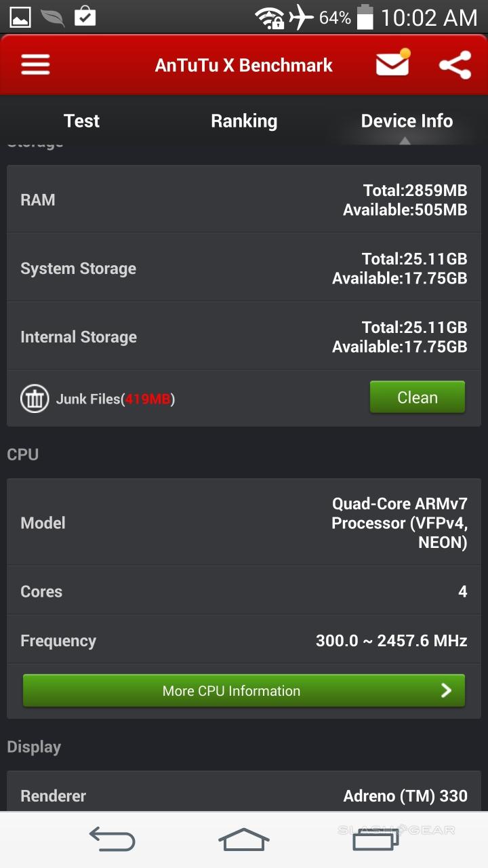Open the mail messages icon
Image resolution: width=488 pixels, height=868 pixels.
(392, 64)
